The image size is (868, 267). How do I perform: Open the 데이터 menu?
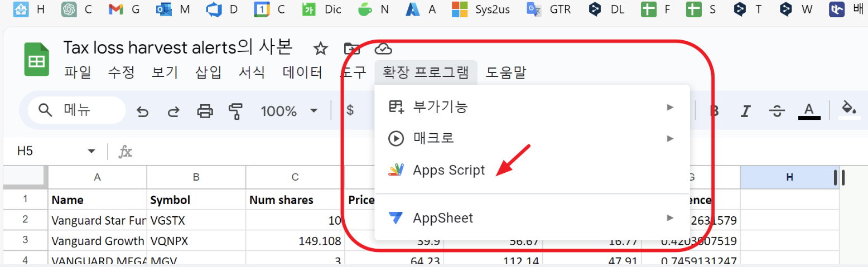[x=302, y=72]
